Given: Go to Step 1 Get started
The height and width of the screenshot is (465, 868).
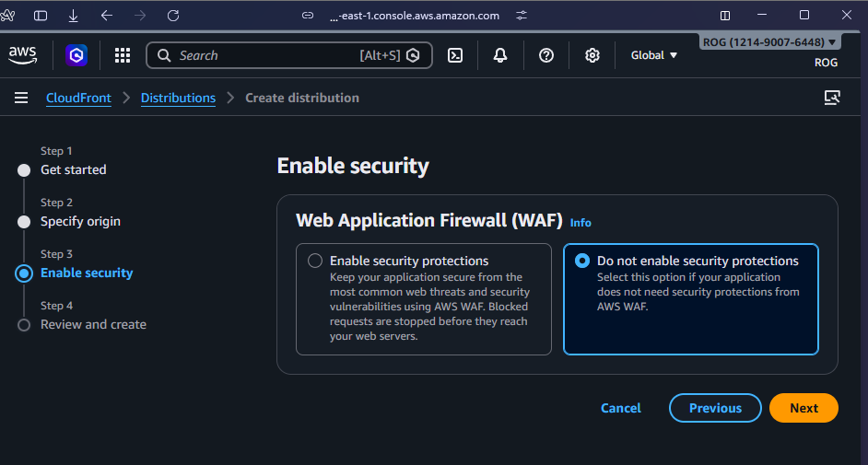Looking at the screenshot, I should click(x=73, y=169).
